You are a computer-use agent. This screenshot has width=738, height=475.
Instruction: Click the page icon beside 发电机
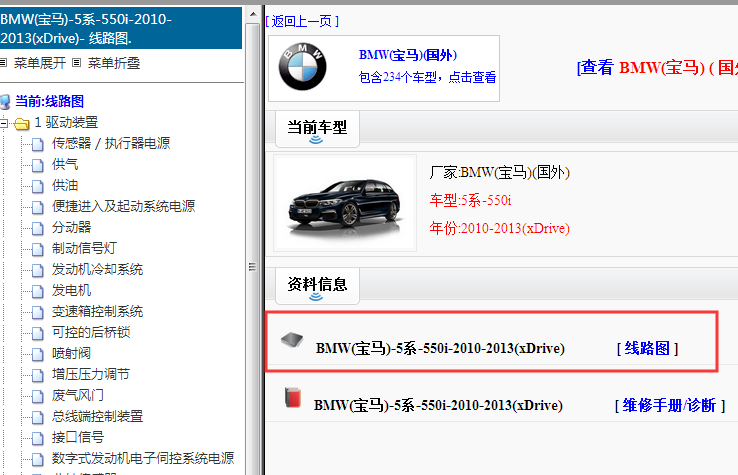(38, 291)
